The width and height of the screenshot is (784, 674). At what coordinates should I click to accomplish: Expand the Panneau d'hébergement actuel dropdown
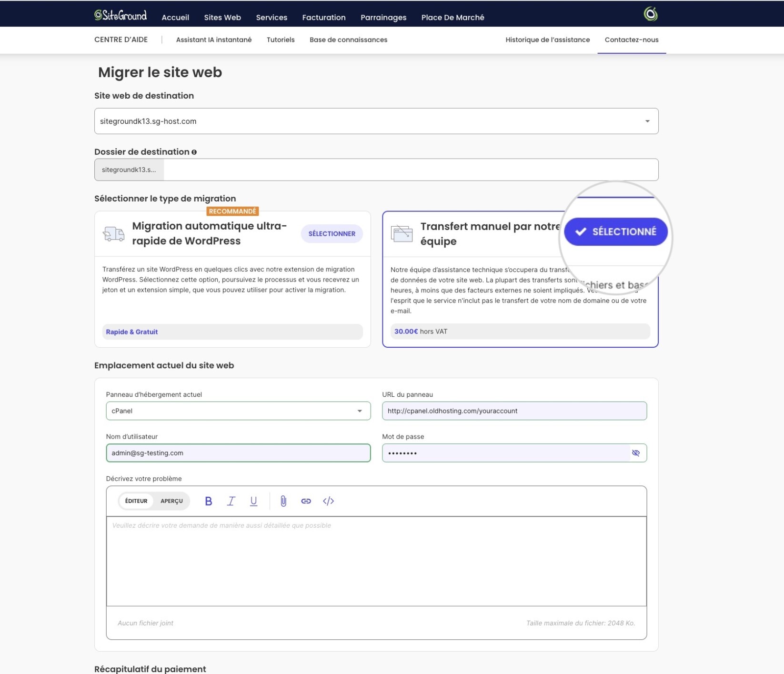click(238, 411)
